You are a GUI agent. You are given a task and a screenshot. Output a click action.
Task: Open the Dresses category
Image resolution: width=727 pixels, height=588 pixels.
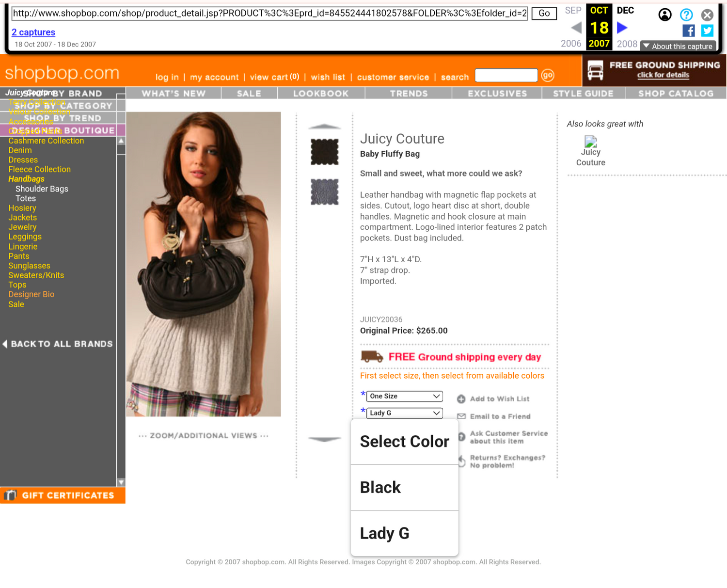tap(23, 160)
